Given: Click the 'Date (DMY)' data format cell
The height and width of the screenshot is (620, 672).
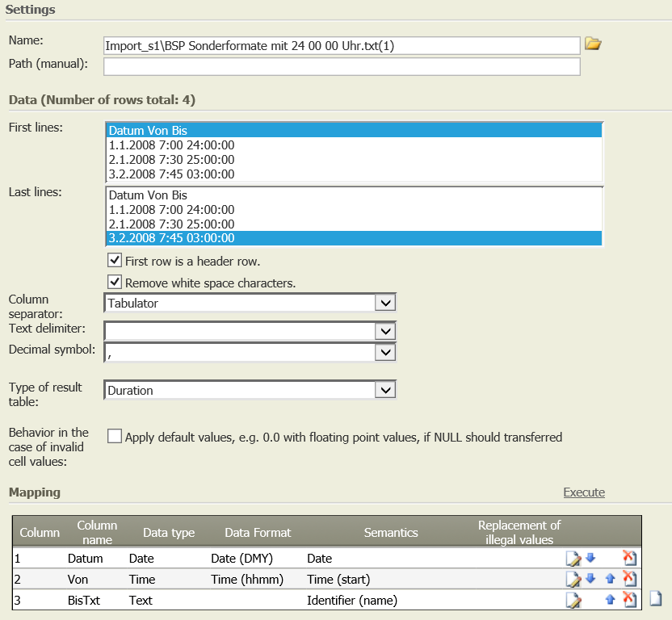Looking at the screenshot, I should tap(241, 559).
